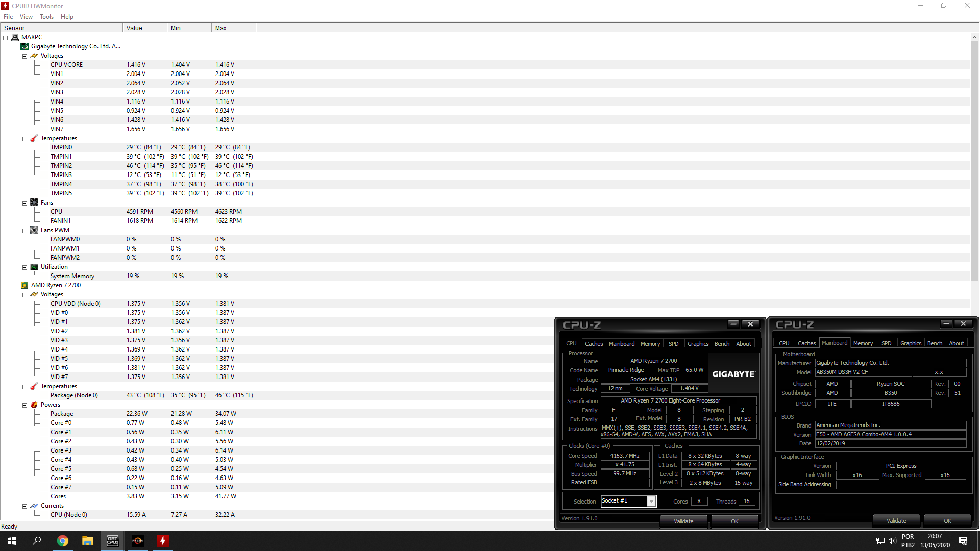Image resolution: width=980 pixels, height=551 pixels.
Task: Click the HWMonitor title bar app icon
Action: [x=5, y=6]
